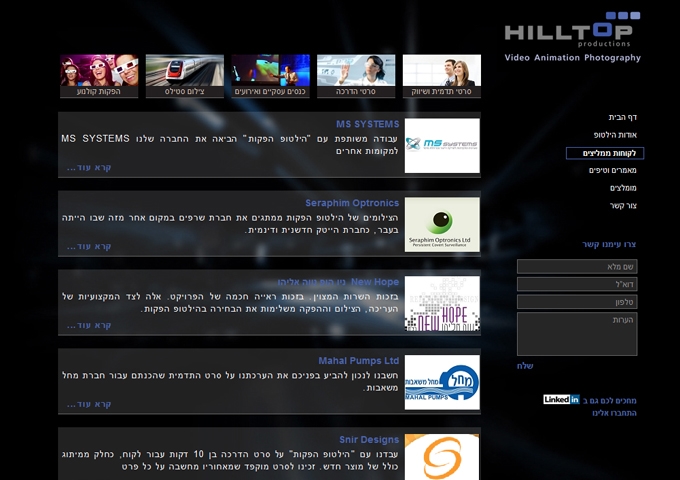The height and width of the screenshot is (480, 680).
Task: Click the טלפון input field
Action: coord(577,302)
